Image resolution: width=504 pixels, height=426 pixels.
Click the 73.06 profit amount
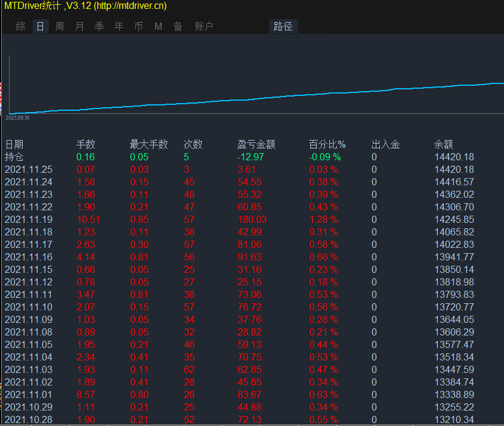(x=250, y=295)
